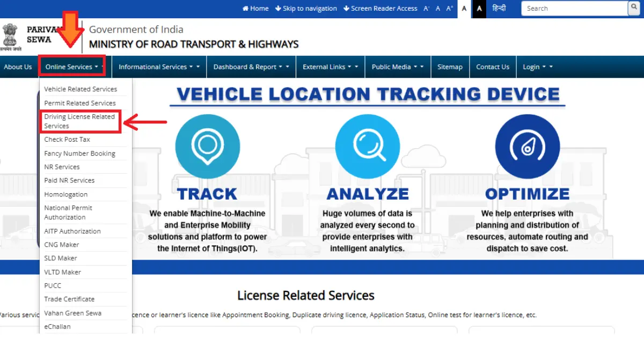
Task: Increase font size with A+ icon
Action: pos(450,9)
